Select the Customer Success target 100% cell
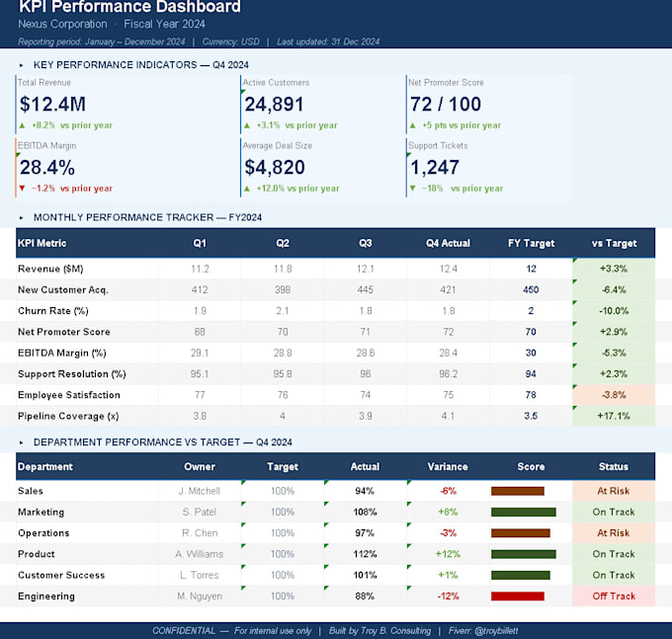The image size is (672, 639). [x=283, y=575]
